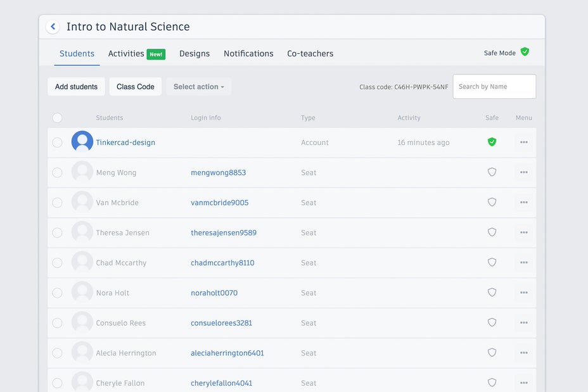The height and width of the screenshot is (392, 588).
Task: Focus the Search by Name field
Action: pos(494,87)
